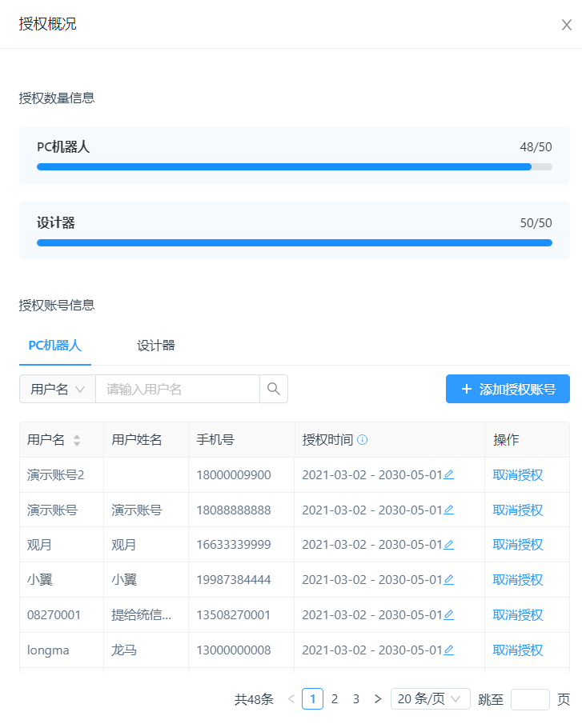Viewport: 582px width, 728px height.
Task: Edit authorization time for 观月 row
Action: (x=449, y=545)
